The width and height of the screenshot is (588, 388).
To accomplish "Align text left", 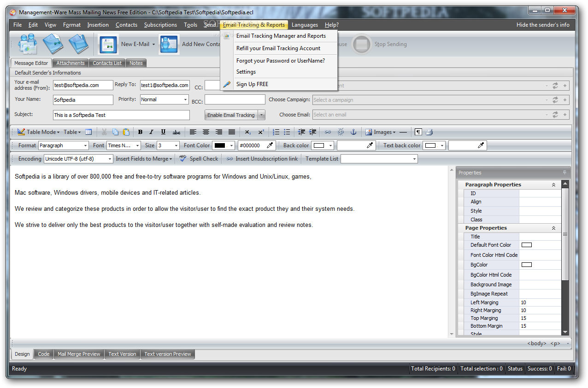I will pyautogui.click(x=193, y=132).
